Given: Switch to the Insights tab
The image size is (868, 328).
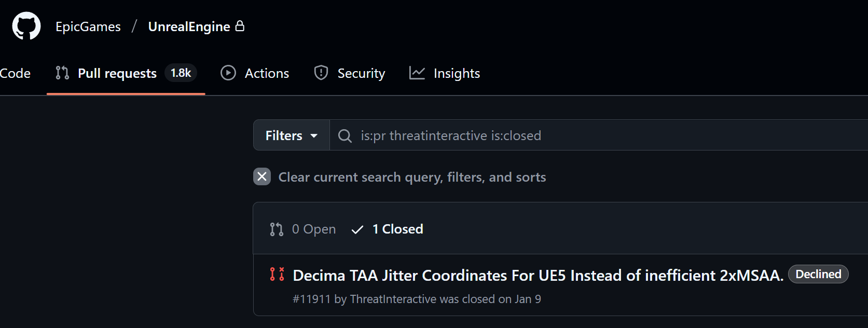Looking at the screenshot, I should coord(445,73).
